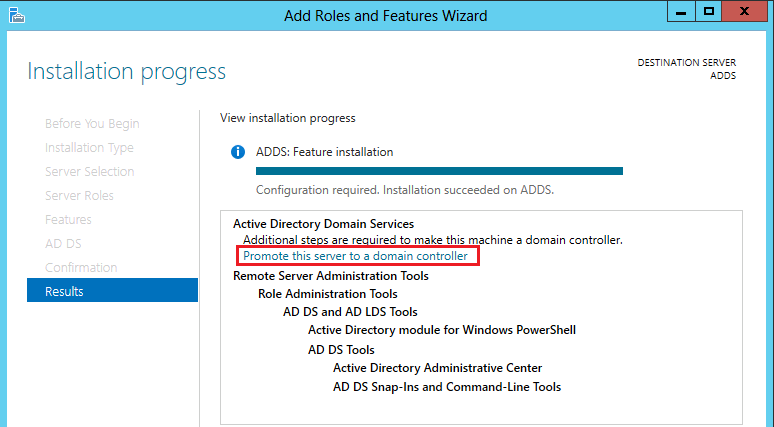Screen dimensions: 774x427
Task: Open the Server Roles step
Action: click(x=79, y=195)
